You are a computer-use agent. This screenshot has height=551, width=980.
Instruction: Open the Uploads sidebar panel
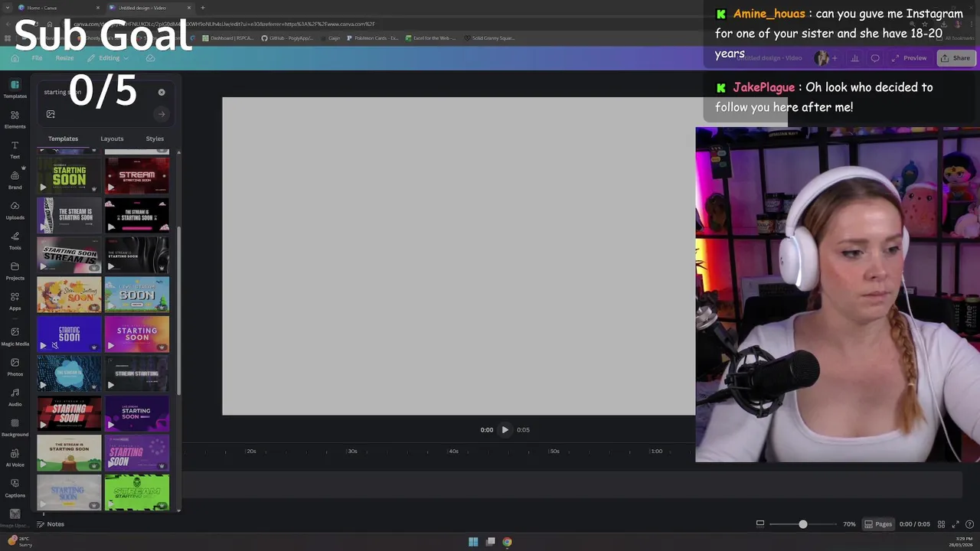click(15, 210)
